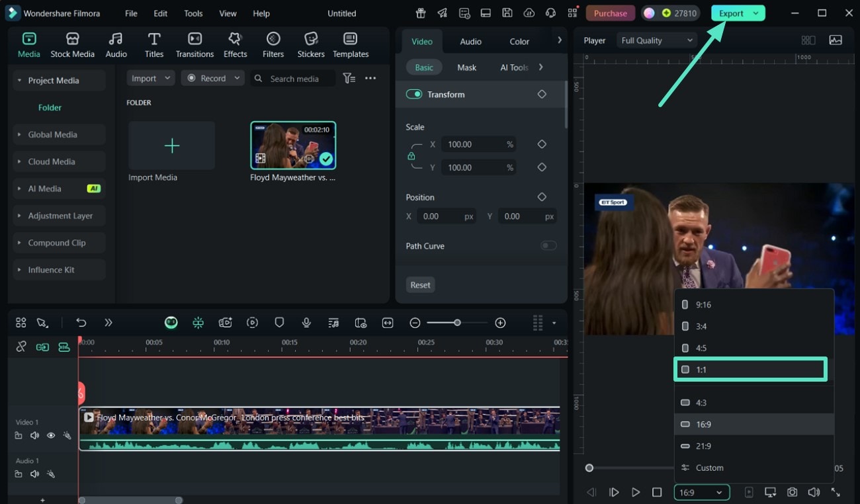
Task: Click the Export button
Action: point(731,13)
